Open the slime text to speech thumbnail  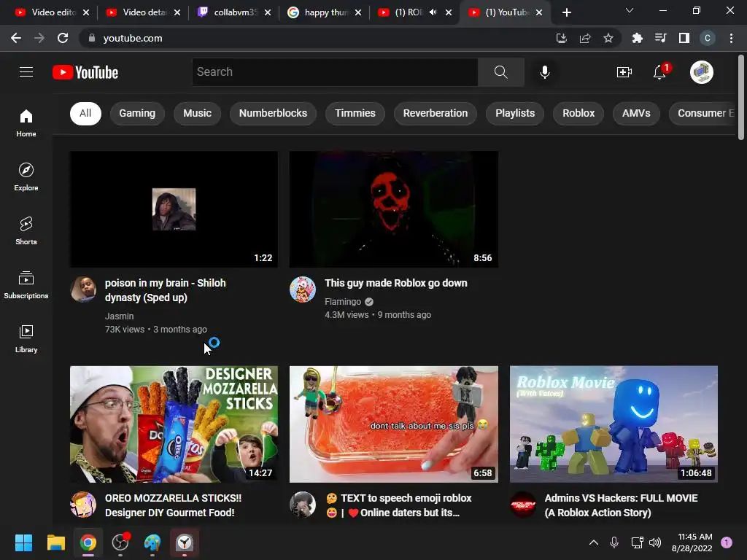pyautogui.click(x=394, y=424)
